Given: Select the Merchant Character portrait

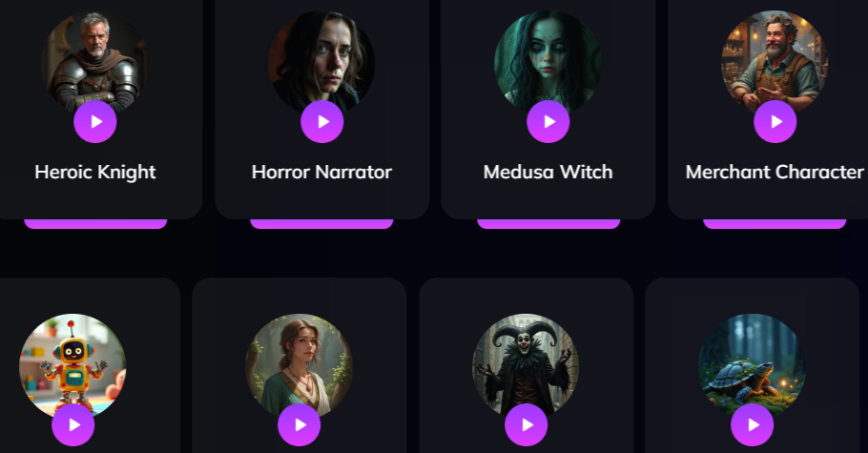Looking at the screenshot, I should coord(775,60).
